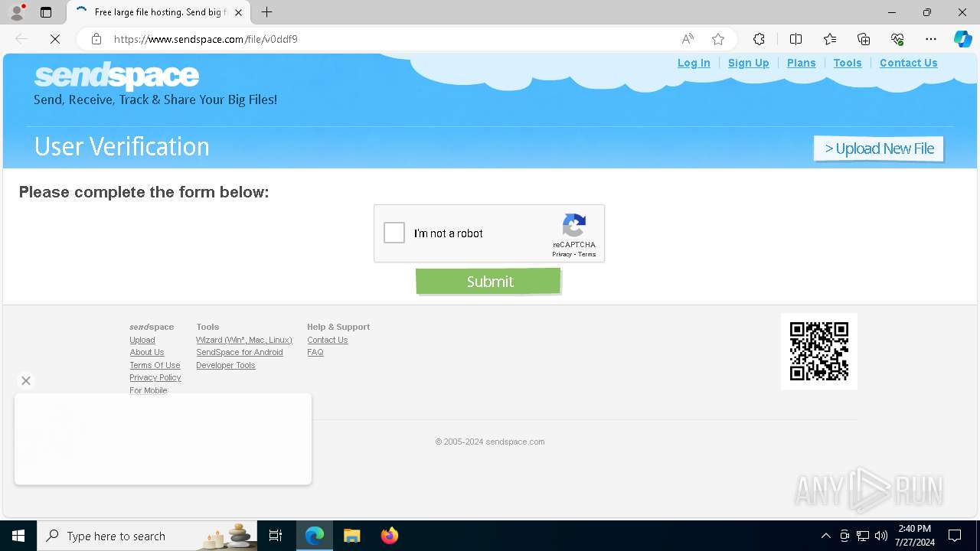This screenshot has width=980, height=551.
Task: Open the Privacy Policy footer link
Action: pyautogui.click(x=155, y=377)
